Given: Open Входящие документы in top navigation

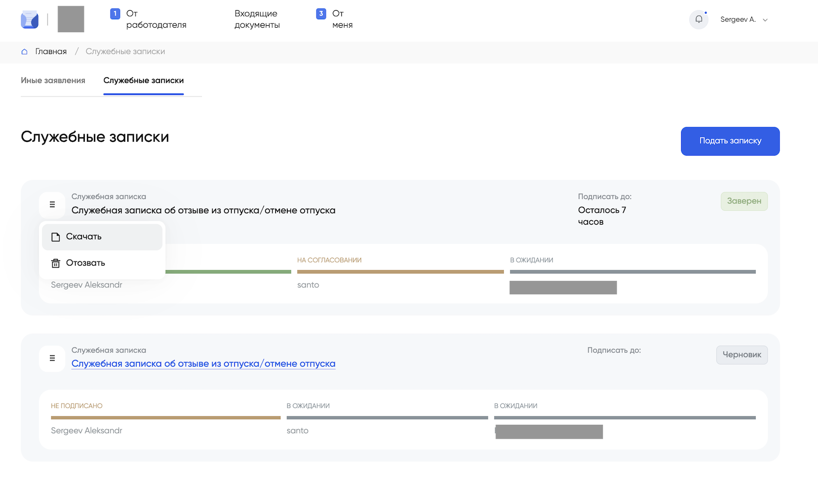Looking at the screenshot, I should [257, 19].
